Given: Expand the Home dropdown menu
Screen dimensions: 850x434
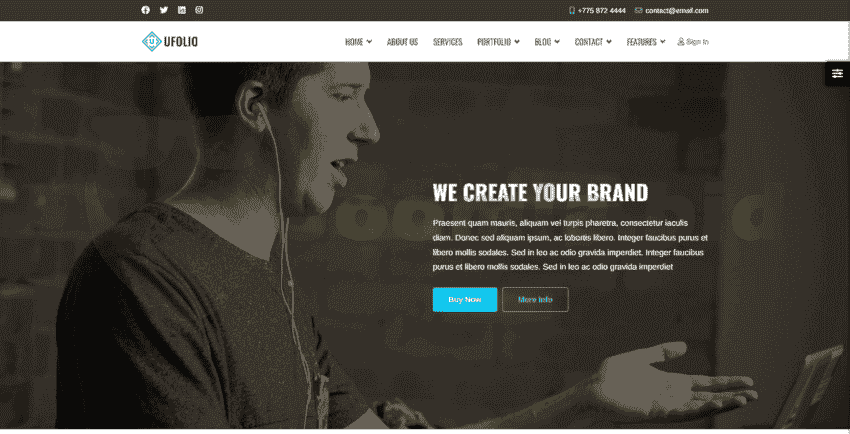Looking at the screenshot, I should click(x=358, y=42).
